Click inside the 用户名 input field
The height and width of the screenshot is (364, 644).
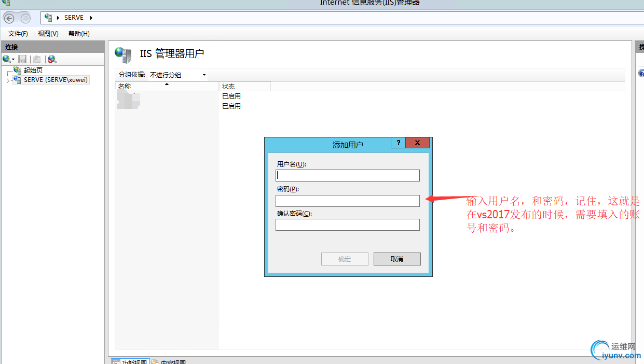click(x=347, y=175)
